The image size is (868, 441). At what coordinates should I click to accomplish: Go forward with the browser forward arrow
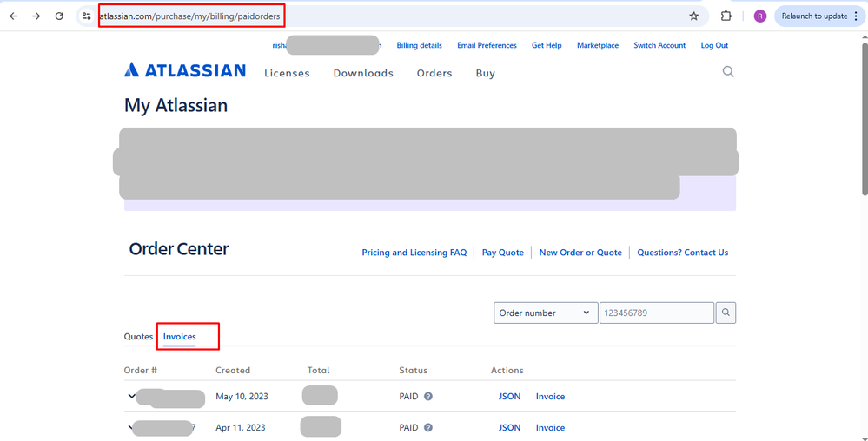point(36,16)
